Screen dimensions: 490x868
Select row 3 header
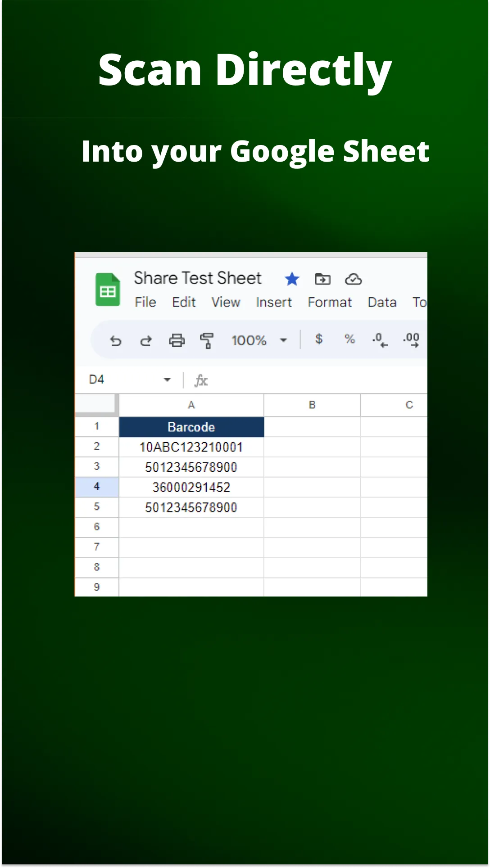[97, 467]
